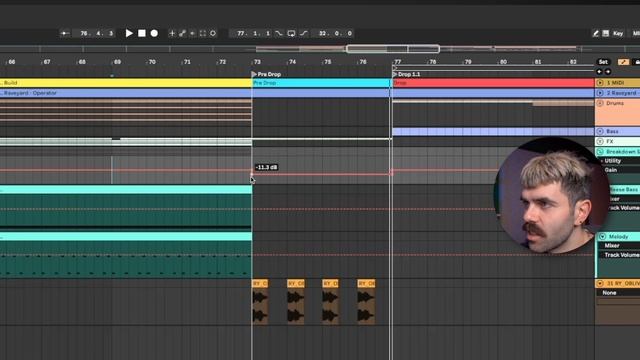640x360 pixels.
Task: Toggle Follow playback button in transport
Action: click(65, 33)
